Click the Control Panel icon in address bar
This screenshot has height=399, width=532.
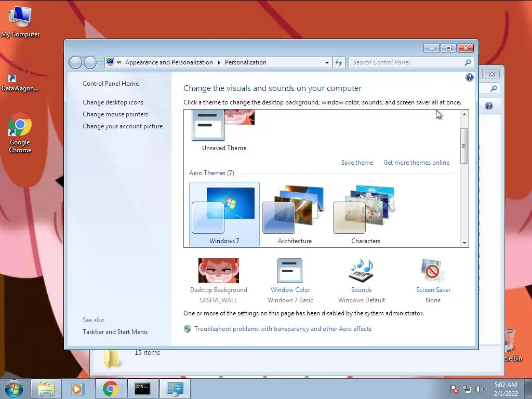(x=110, y=62)
